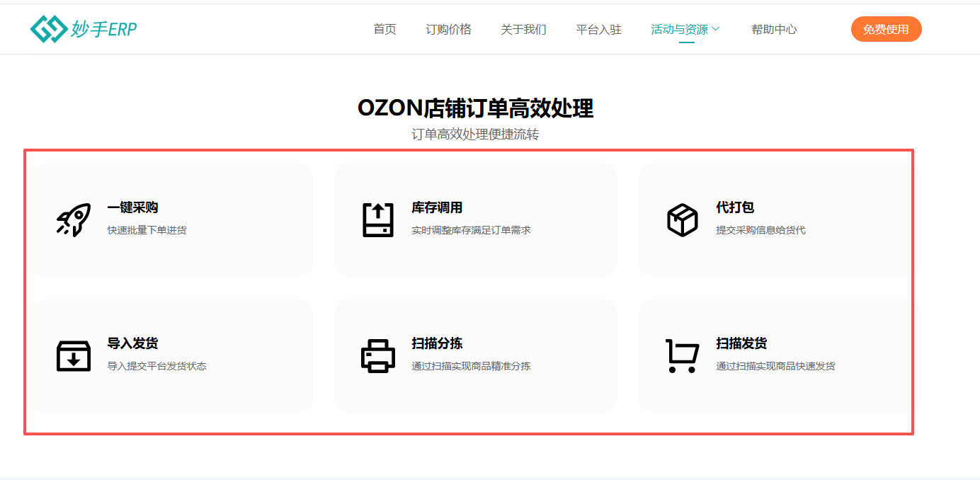Click the 扫描分拣 feature title

[x=437, y=343]
